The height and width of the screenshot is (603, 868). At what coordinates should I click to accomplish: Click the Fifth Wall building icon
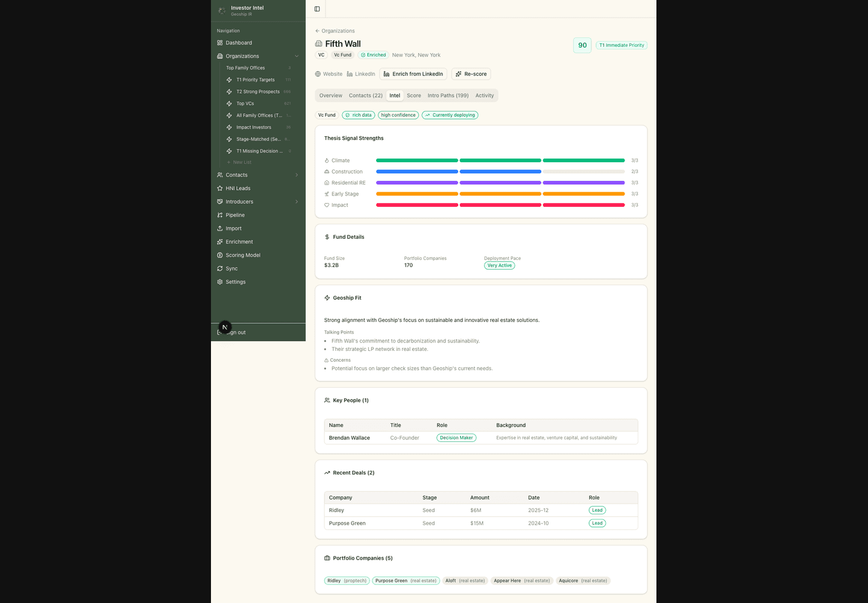[x=319, y=43]
